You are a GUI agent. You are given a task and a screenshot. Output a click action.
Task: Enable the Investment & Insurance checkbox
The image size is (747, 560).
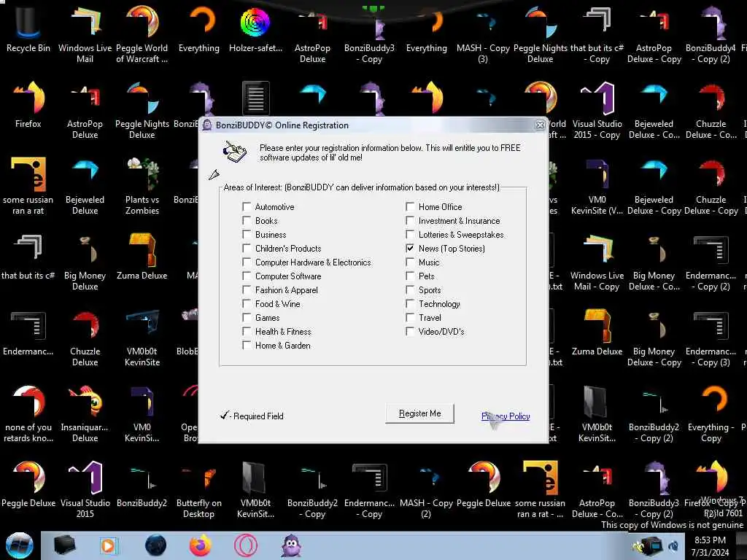pos(410,220)
